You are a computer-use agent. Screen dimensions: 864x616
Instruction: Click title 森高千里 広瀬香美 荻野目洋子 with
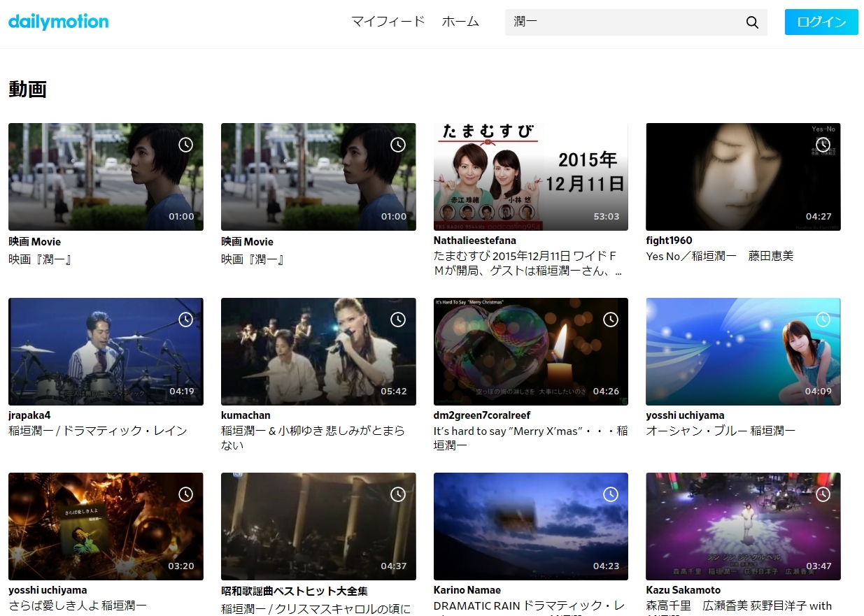739,607
